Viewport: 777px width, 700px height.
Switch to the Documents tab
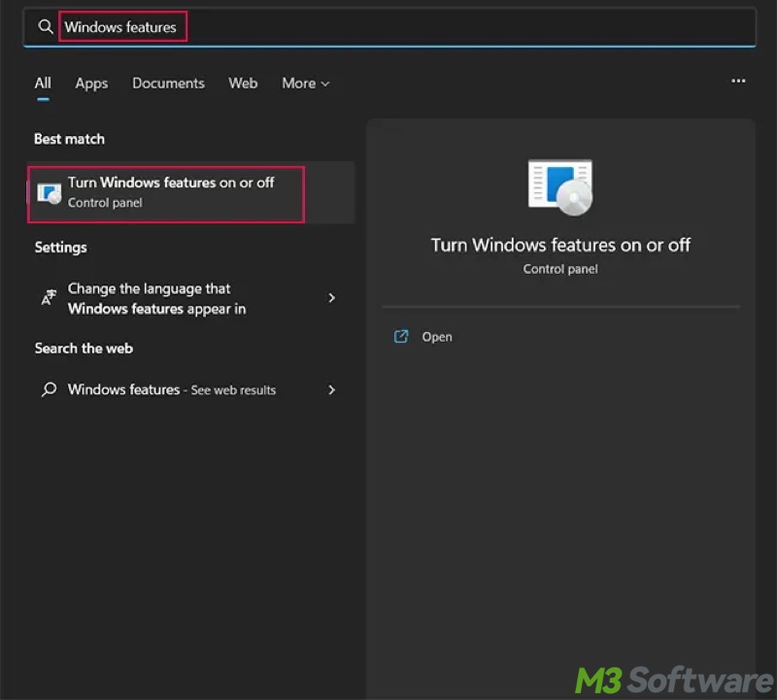[168, 83]
